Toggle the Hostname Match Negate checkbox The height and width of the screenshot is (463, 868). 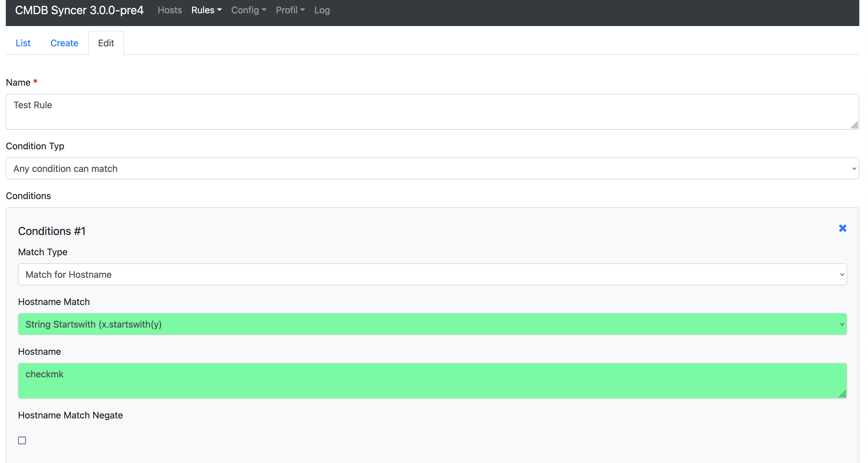(x=22, y=440)
